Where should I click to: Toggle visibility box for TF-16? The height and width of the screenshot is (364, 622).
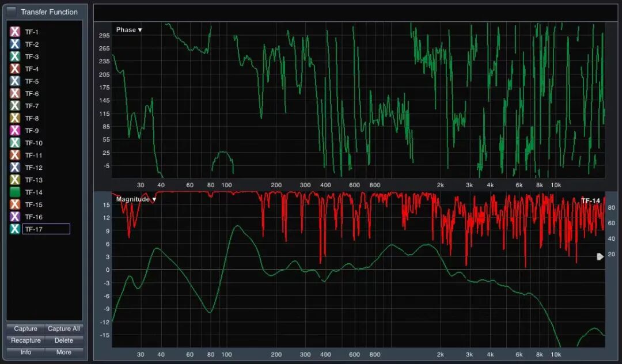[14, 217]
